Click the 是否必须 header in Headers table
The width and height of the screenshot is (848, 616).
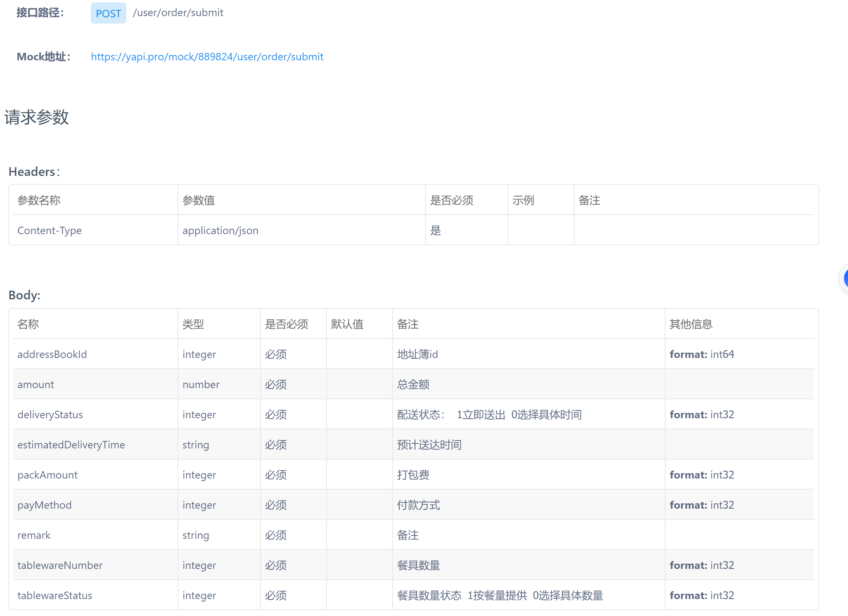click(x=451, y=200)
